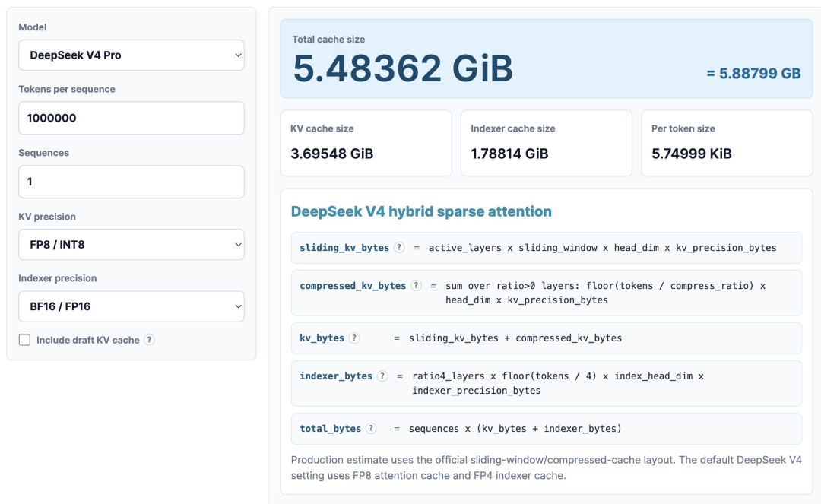Click the Indexer cache size card
The height and width of the screenshot is (504, 821).
tap(546, 143)
